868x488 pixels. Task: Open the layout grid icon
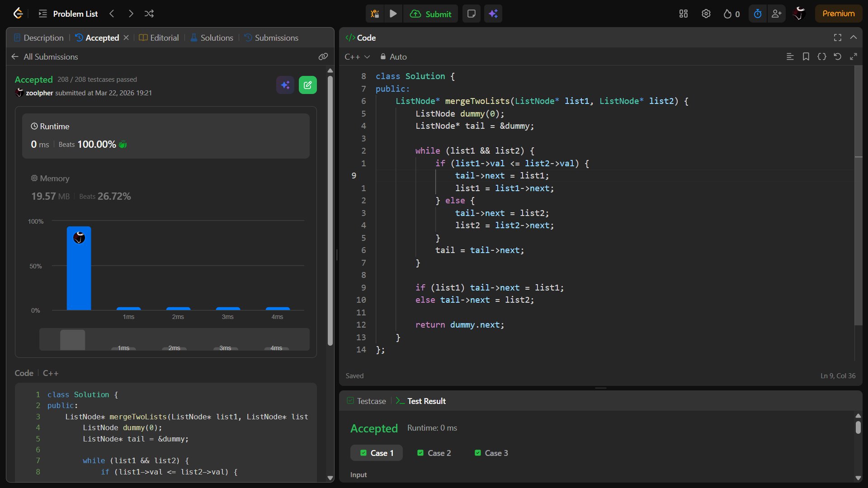(684, 14)
